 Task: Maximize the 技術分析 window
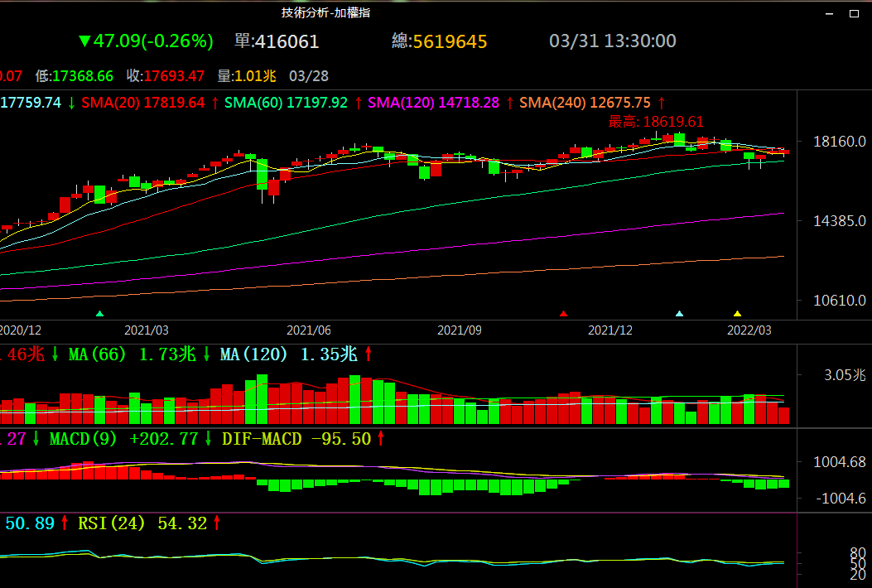[853, 13]
